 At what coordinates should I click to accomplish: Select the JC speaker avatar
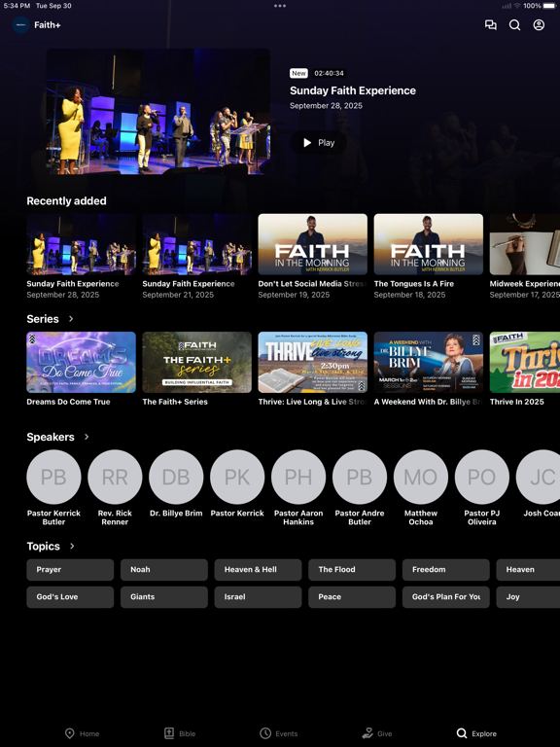click(538, 477)
